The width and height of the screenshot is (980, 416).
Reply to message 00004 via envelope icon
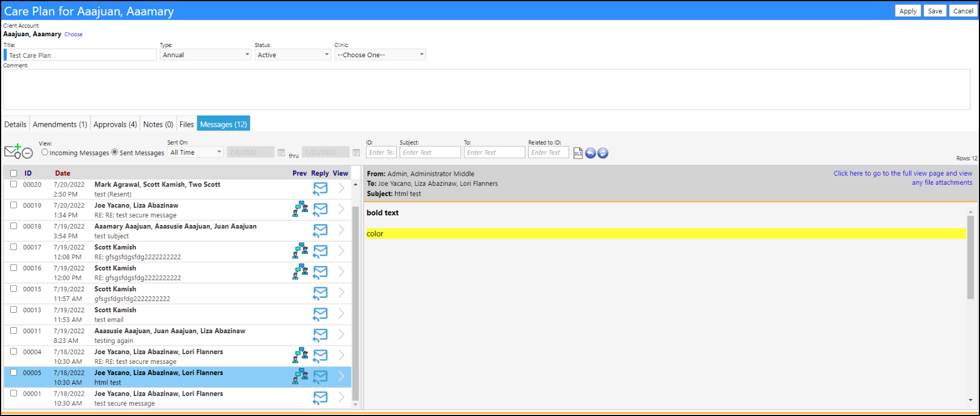tap(320, 356)
